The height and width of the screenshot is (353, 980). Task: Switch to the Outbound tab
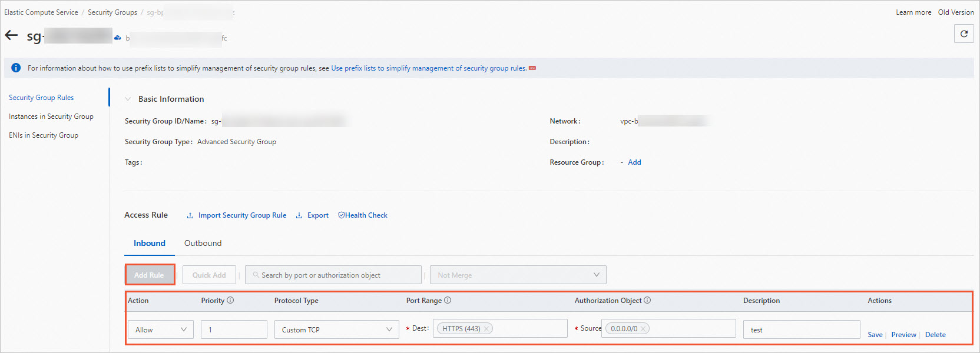coord(203,243)
